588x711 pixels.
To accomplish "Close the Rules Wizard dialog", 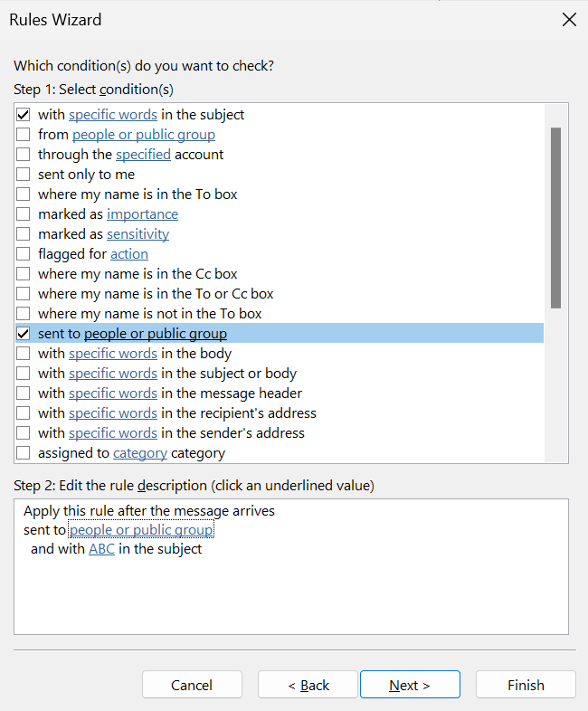I will 569,20.
